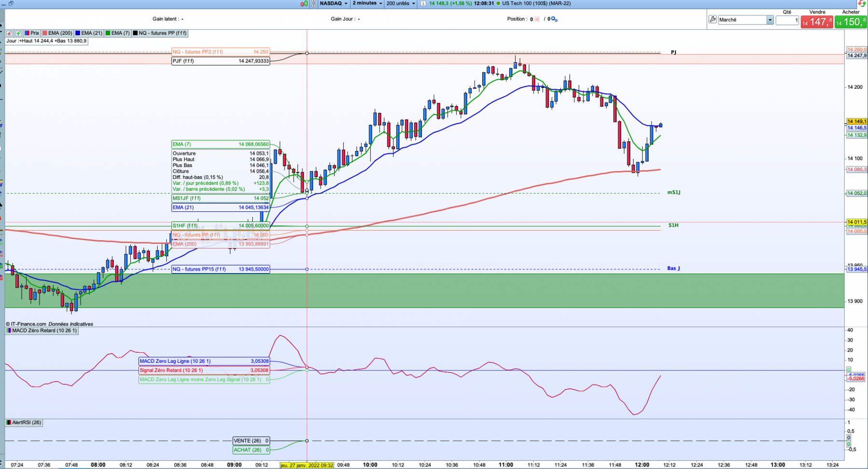This screenshot has height=469, width=868.
Task: Click the Jour Haut/Bas info box
Action: tap(46, 41)
